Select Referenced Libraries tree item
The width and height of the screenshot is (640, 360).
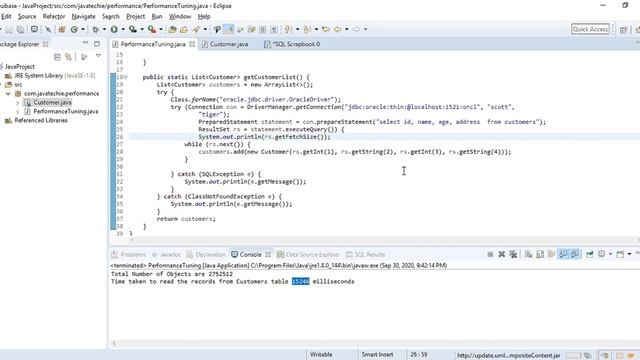[x=36, y=120]
